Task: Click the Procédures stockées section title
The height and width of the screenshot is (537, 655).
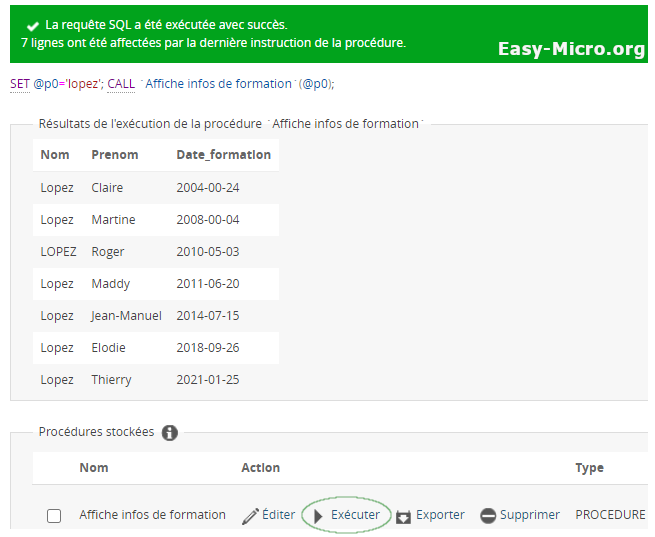Action: (96, 432)
